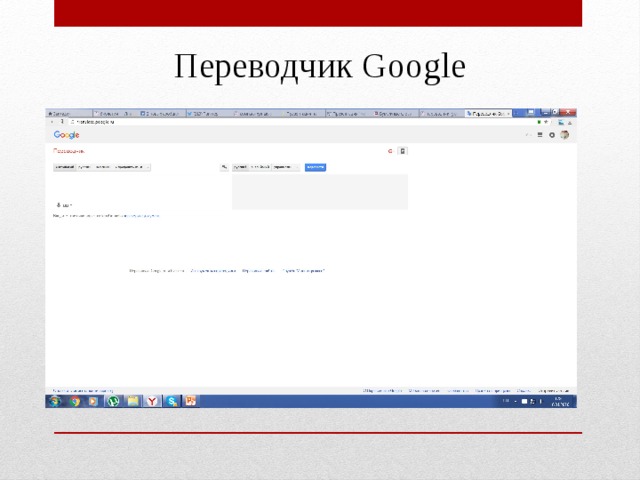The height and width of the screenshot is (480, 640).
Task: Click the red G icon beside phone button
Action: (390, 151)
